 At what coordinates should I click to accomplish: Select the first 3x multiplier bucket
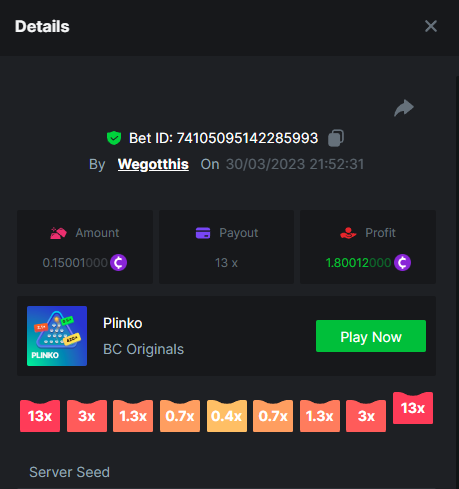pyautogui.click(x=87, y=416)
